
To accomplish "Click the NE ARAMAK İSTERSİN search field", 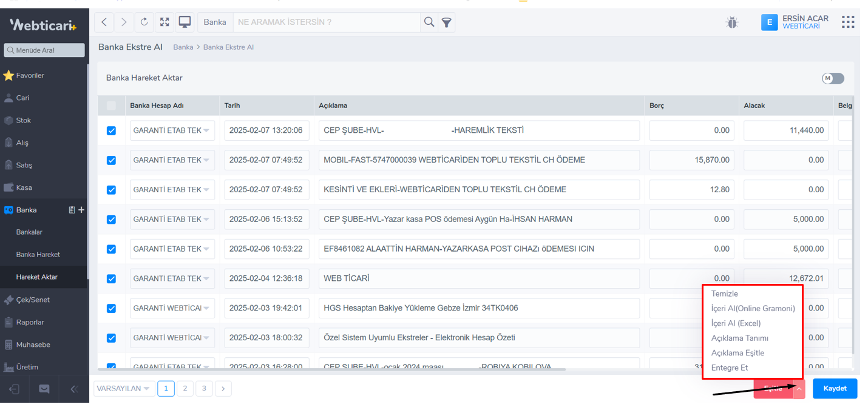I will click(327, 22).
